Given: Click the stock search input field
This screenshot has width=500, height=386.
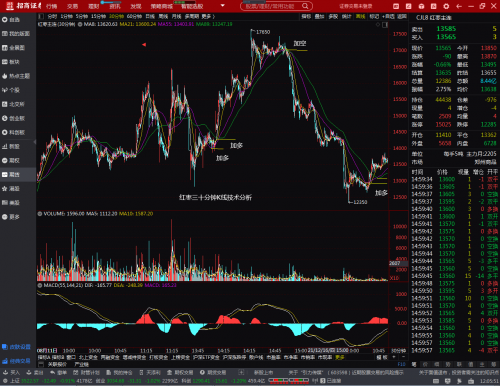Looking at the screenshot, I should pyautogui.click(x=273, y=6).
